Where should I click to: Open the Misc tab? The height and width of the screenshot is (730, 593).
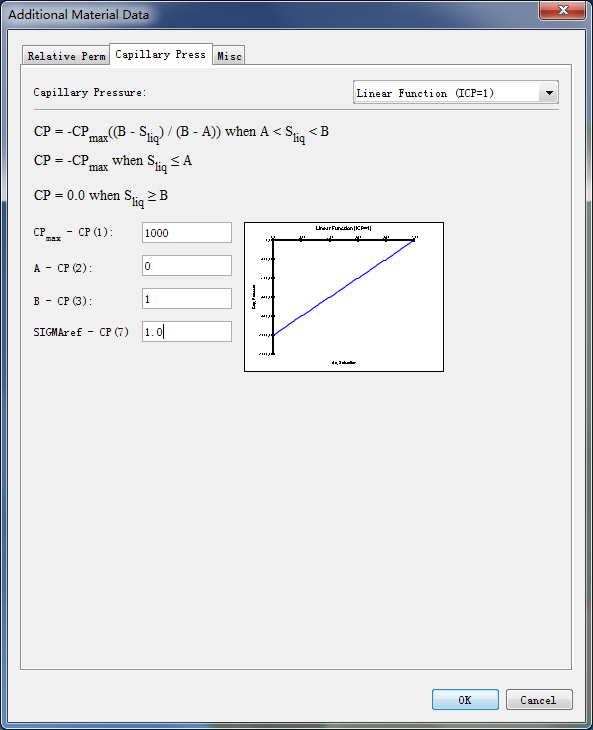point(229,56)
